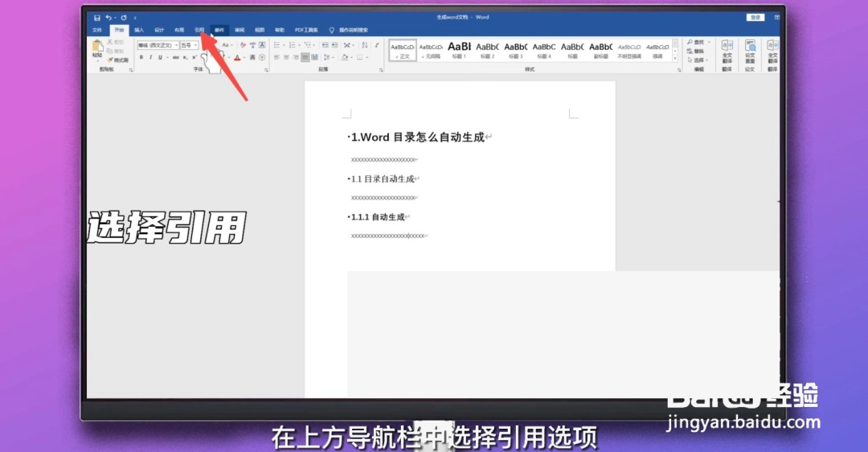The image size is (868, 452).
Task: Switch to the 插入 (Insert) tab
Action: coord(139,30)
